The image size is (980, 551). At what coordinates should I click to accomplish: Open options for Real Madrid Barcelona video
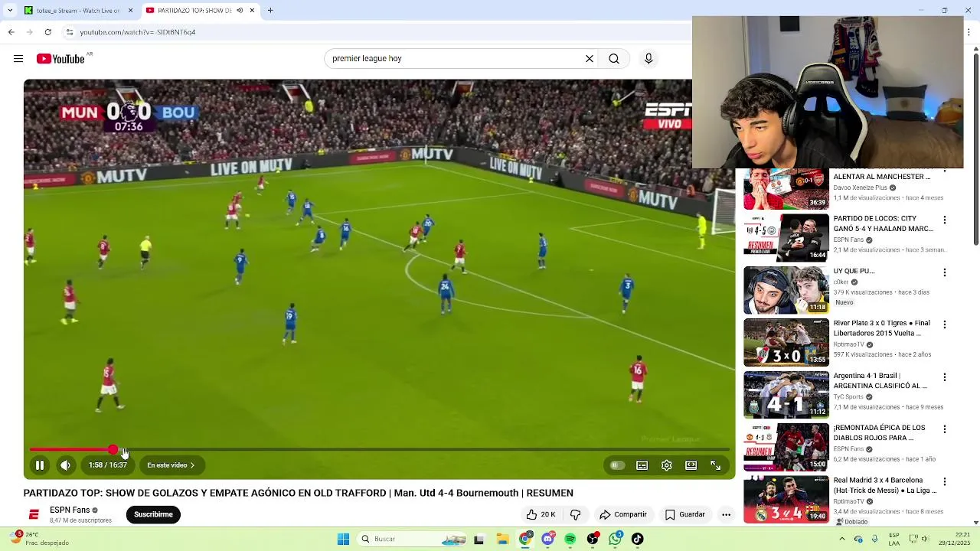[944, 481]
